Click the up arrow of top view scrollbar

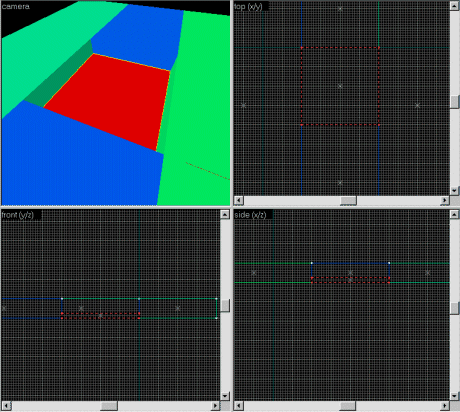(x=454, y=6)
